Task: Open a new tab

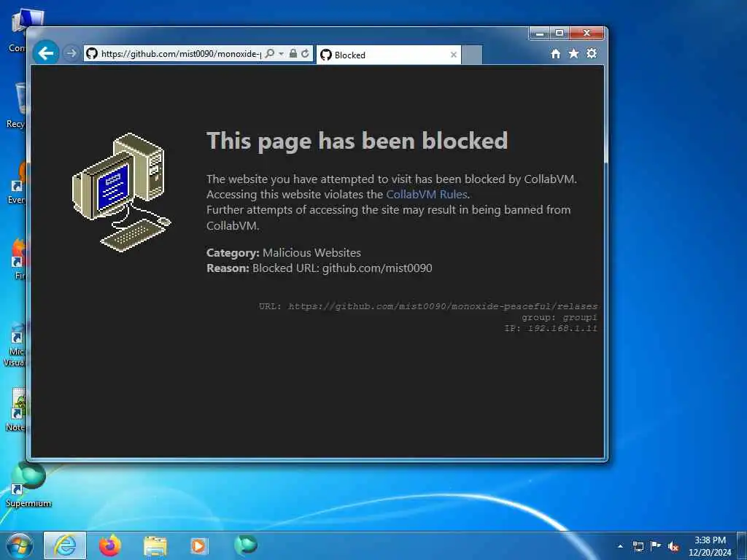Action: (x=472, y=55)
